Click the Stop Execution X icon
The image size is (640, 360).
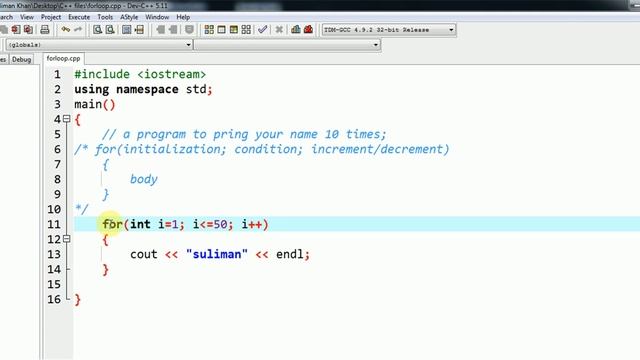(279, 29)
